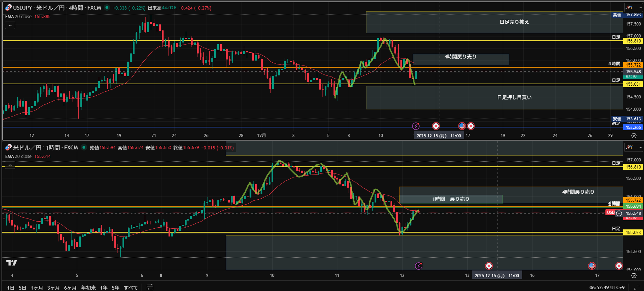Click the go-to-date calendar icon
The image size is (644, 291).
(x=150, y=287)
